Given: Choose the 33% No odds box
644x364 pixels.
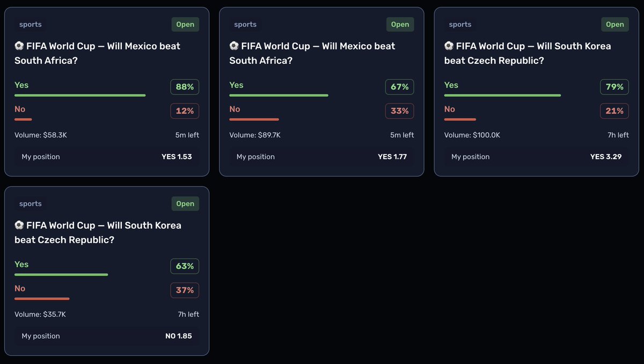Looking at the screenshot, I should click(x=399, y=111).
